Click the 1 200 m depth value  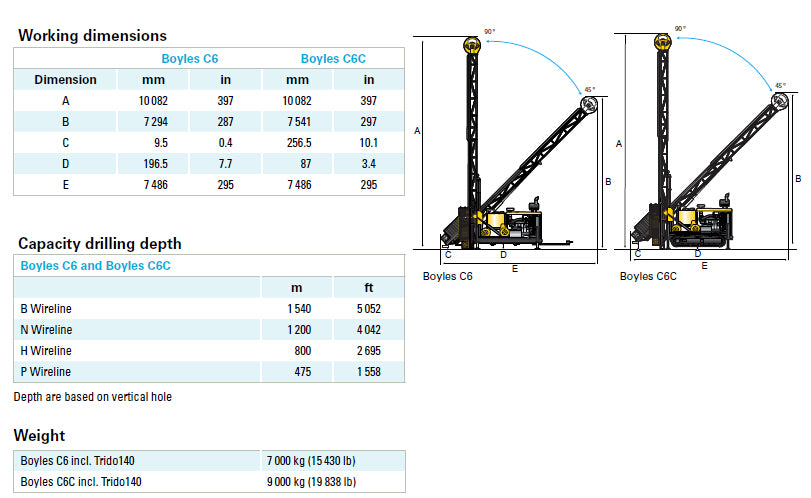click(x=299, y=330)
